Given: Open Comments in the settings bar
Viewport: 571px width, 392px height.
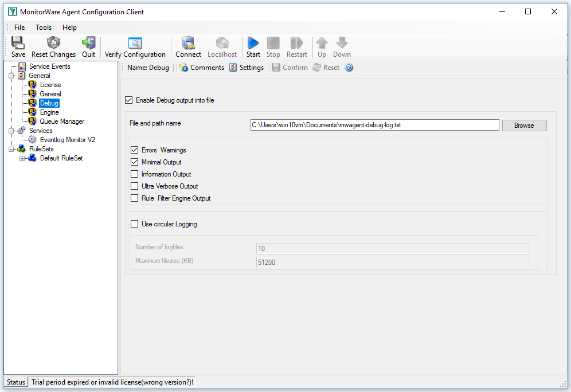Looking at the screenshot, I should pyautogui.click(x=202, y=68).
